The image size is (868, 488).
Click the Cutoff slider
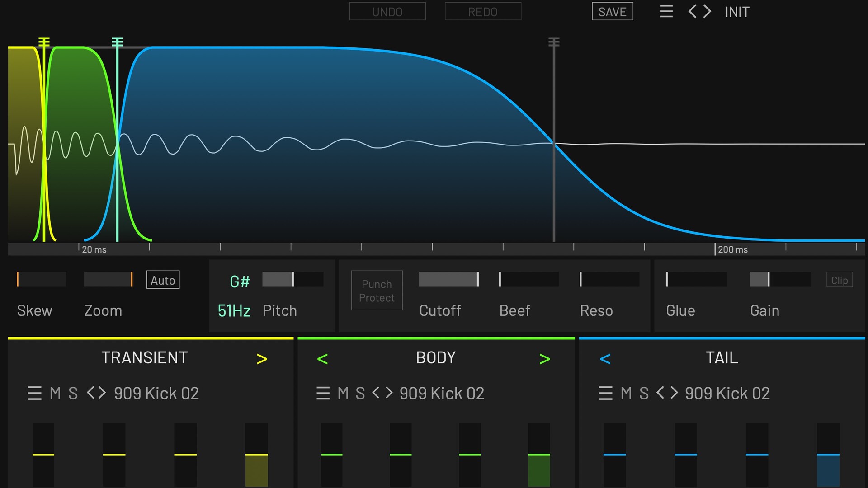[x=448, y=279]
